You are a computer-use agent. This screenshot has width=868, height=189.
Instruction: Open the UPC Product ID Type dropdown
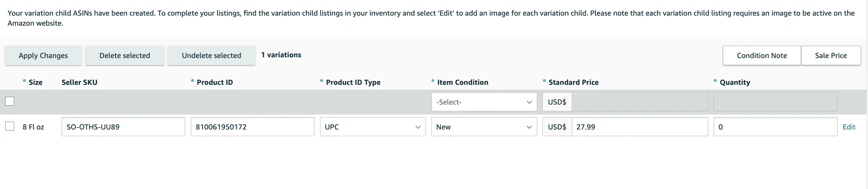(373, 127)
